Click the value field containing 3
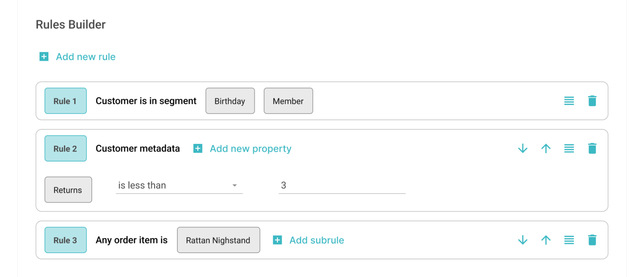Viewport: 644px width, 277px height. click(x=341, y=185)
